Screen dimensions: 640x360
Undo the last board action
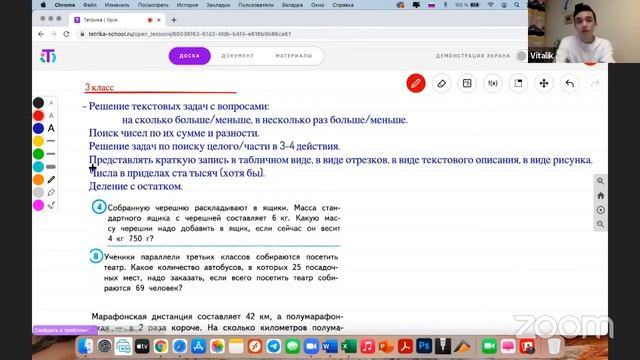(x=569, y=83)
